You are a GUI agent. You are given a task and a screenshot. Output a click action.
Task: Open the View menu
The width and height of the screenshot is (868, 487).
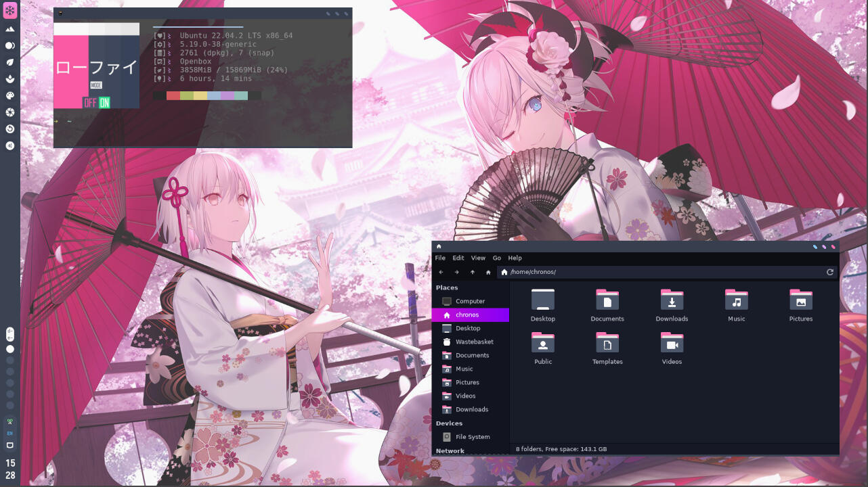478,258
